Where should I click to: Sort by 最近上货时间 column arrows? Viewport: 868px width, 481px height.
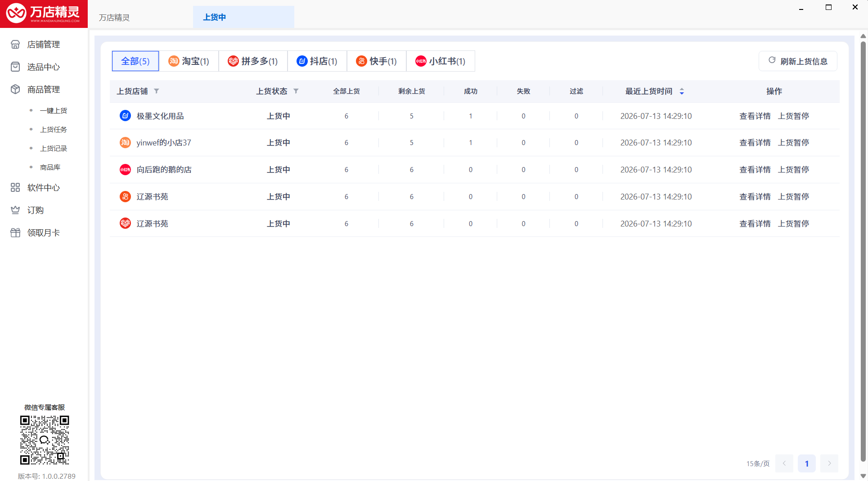coord(682,91)
